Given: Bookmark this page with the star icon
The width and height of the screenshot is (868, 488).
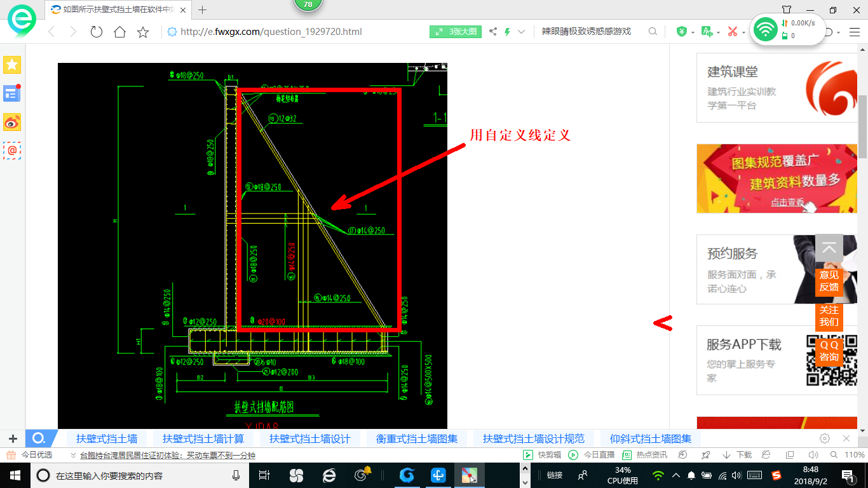Looking at the screenshot, I should [143, 32].
